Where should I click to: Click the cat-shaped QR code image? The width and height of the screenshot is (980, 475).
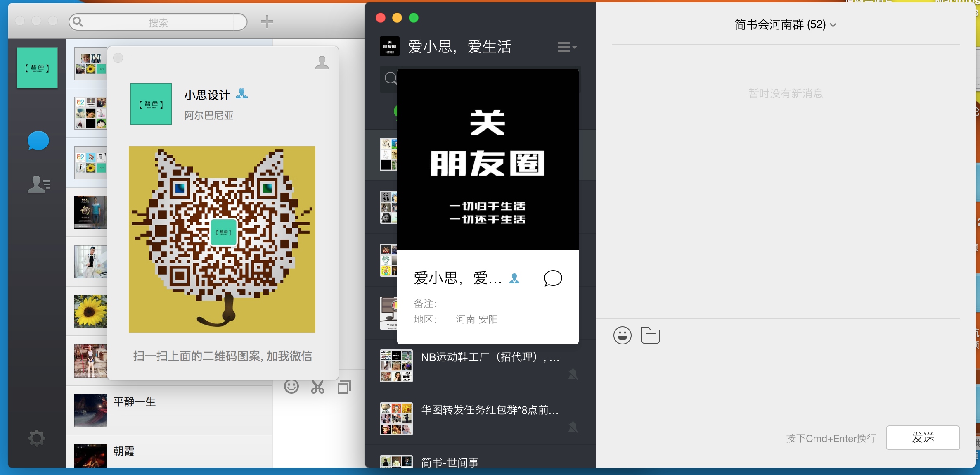pos(222,240)
